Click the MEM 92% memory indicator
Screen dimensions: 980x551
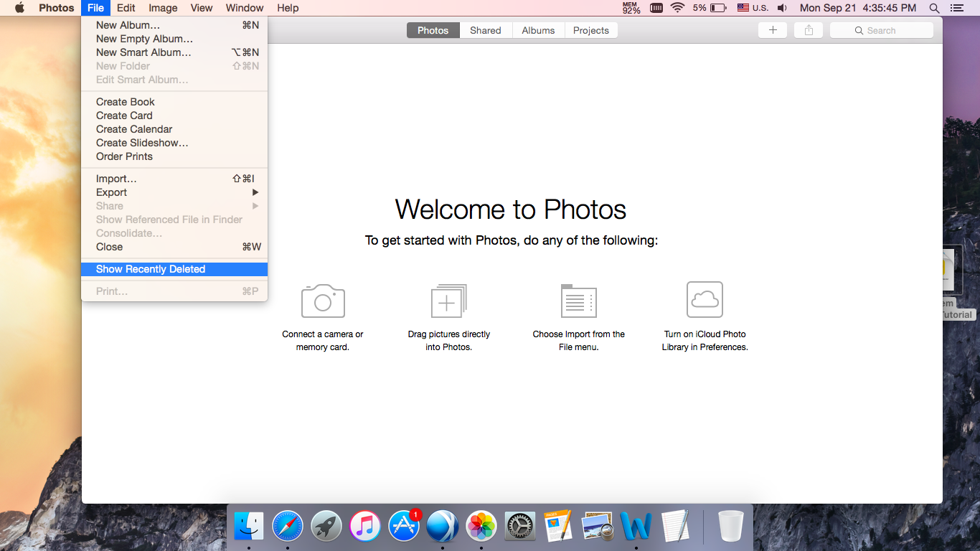tap(631, 8)
